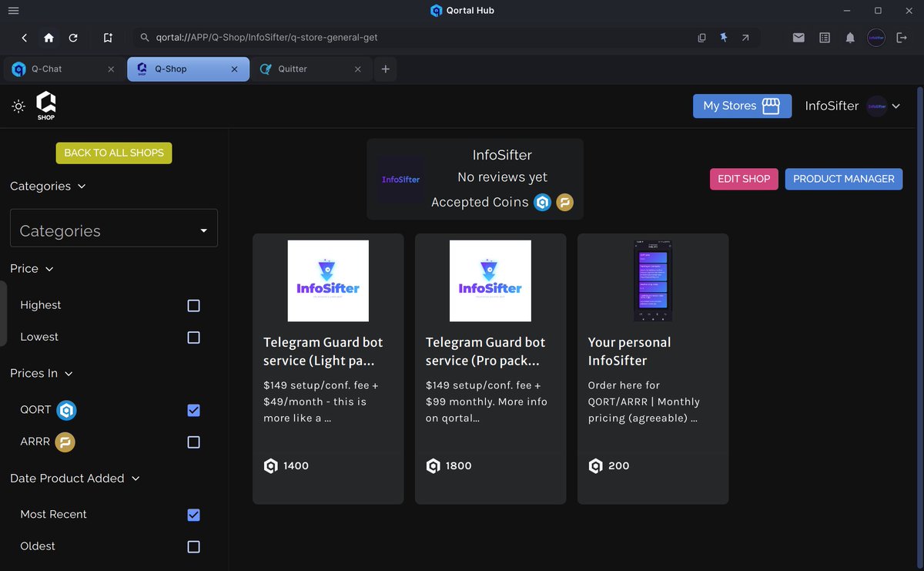This screenshot has height=571, width=924.
Task: Click the 'Order here for QORT/ARRR' description
Action: (x=644, y=401)
